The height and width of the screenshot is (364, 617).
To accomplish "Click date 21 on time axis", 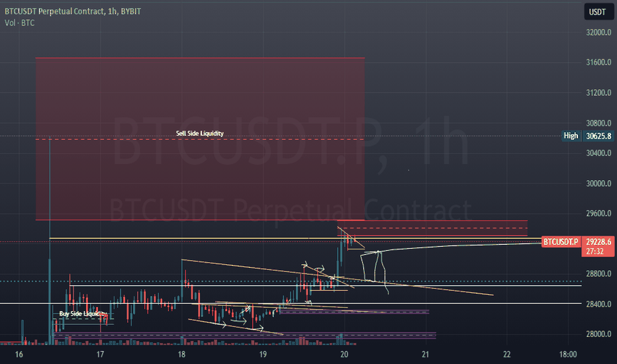I will [426, 355].
